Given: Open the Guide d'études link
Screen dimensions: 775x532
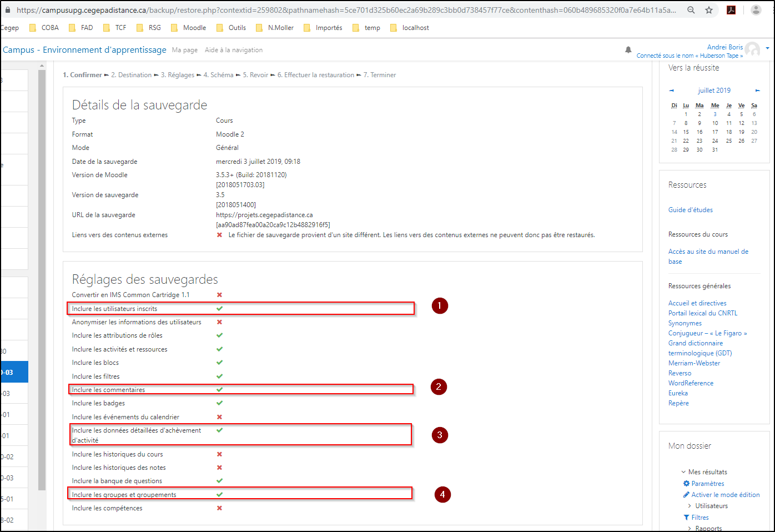Looking at the screenshot, I should [690, 210].
